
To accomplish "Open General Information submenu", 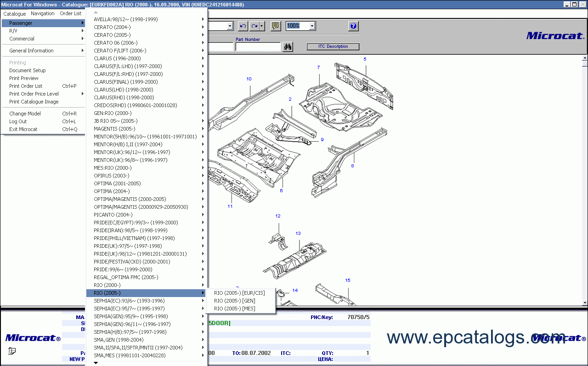I will [x=43, y=51].
